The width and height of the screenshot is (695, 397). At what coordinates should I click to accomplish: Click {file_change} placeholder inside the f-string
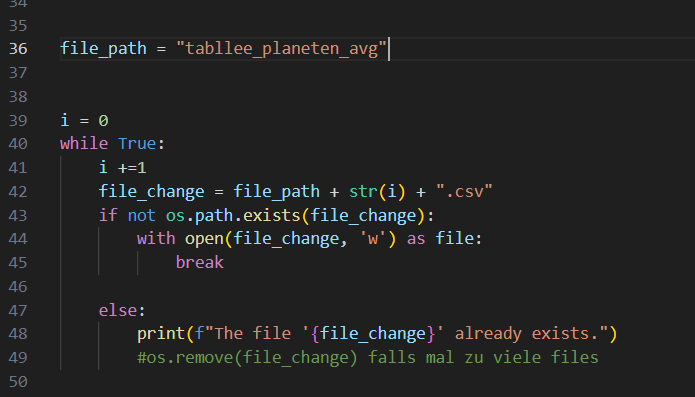click(x=373, y=334)
